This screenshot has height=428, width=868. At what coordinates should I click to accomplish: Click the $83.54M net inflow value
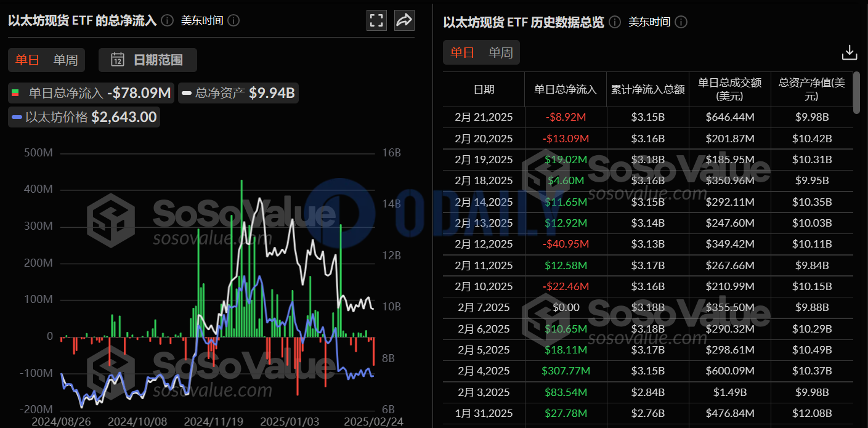(566, 392)
